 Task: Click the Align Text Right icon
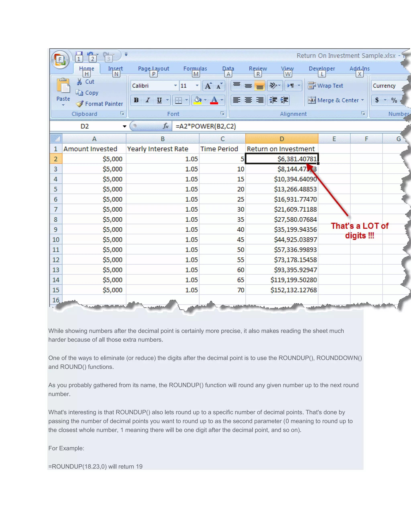point(259,100)
